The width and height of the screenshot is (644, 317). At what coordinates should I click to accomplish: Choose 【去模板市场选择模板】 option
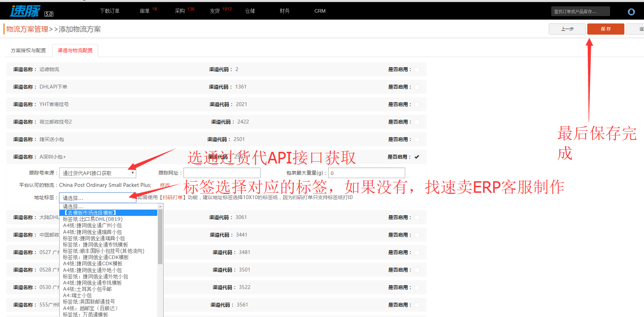point(109,213)
